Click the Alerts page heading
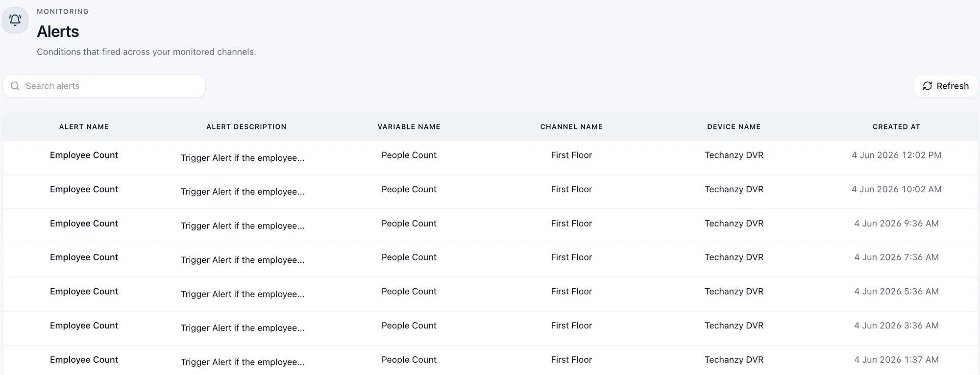Viewport: 980px width, 375px height. click(x=58, y=31)
